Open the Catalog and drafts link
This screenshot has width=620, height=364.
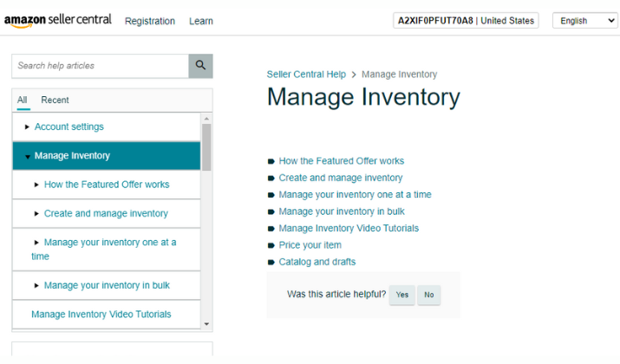point(317,262)
